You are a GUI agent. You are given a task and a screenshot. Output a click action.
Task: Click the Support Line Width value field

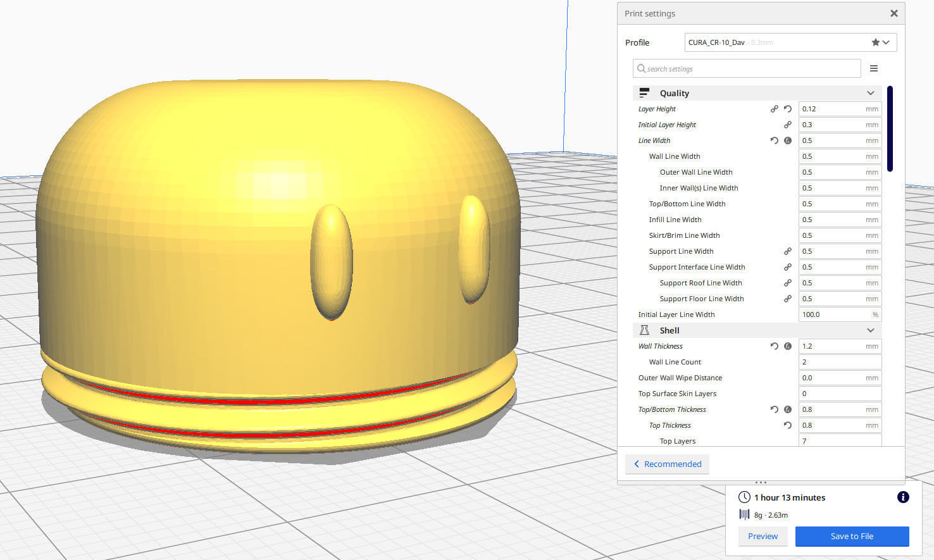(x=840, y=251)
